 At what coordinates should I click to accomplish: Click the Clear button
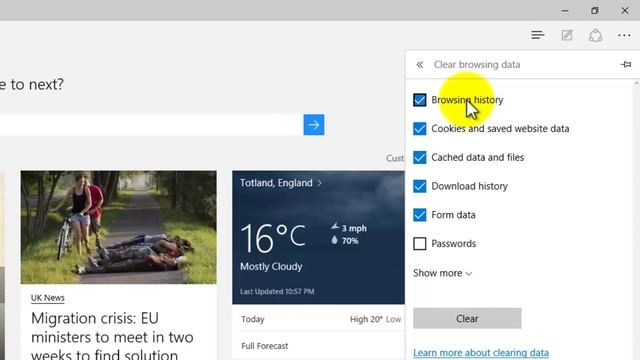pos(467,318)
